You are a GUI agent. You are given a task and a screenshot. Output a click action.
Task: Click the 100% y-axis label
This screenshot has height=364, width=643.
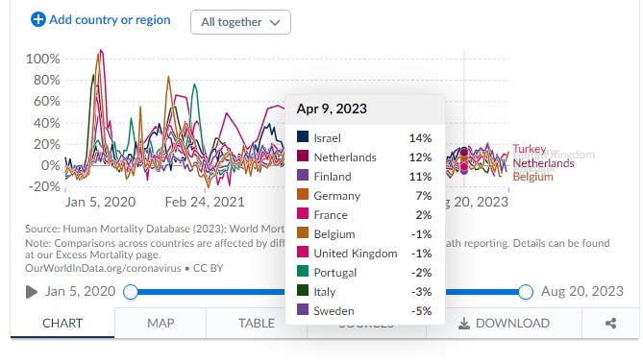(x=42, y=59)
